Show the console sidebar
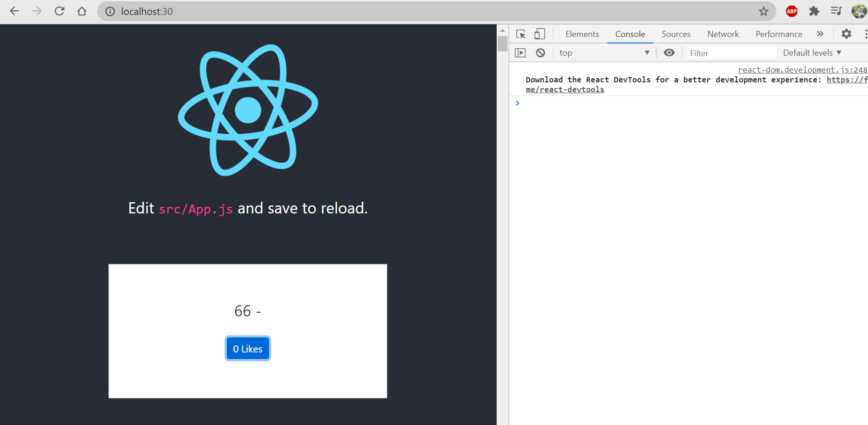Image resolution: width=868 pixels, height=425 pixels. (520, 53)
